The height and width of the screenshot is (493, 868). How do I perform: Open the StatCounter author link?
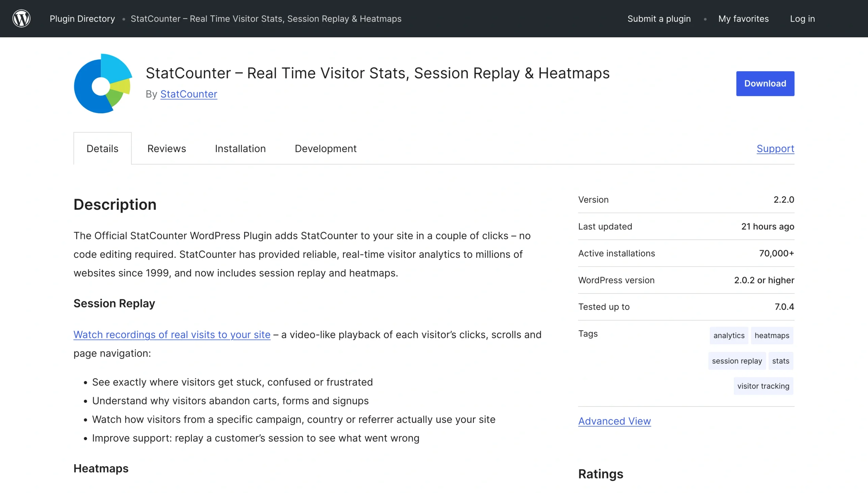tap(189, 94)
